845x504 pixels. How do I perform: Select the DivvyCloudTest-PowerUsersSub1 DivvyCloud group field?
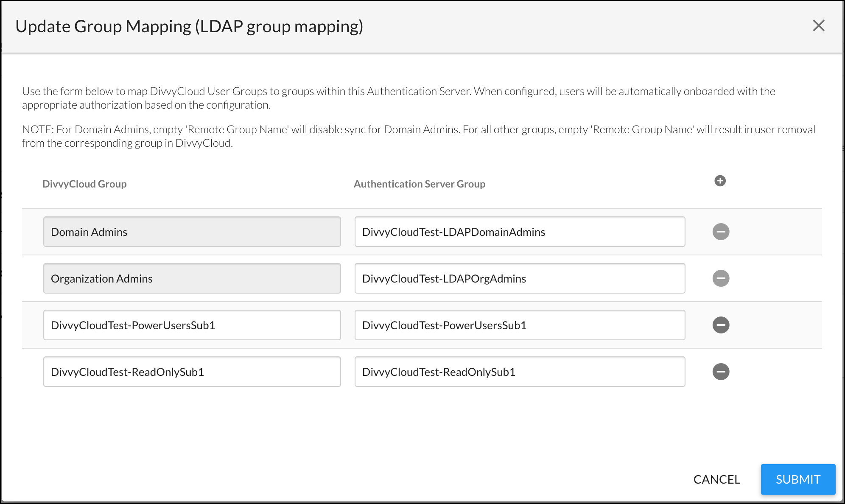(192, 325)
